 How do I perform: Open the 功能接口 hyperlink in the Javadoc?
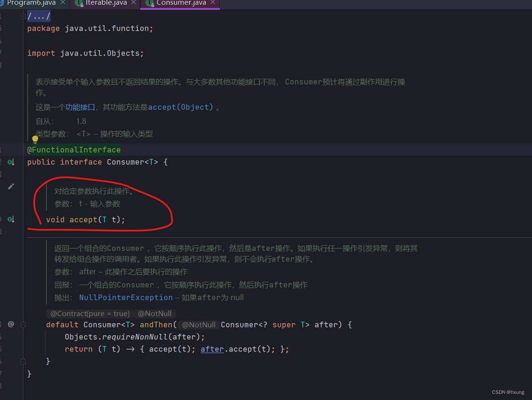tap(80, 107)
